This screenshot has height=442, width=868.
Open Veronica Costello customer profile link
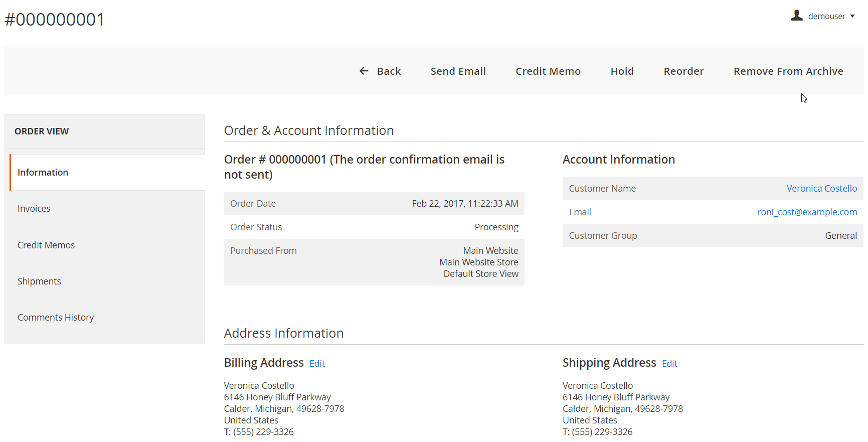(821, 189)
